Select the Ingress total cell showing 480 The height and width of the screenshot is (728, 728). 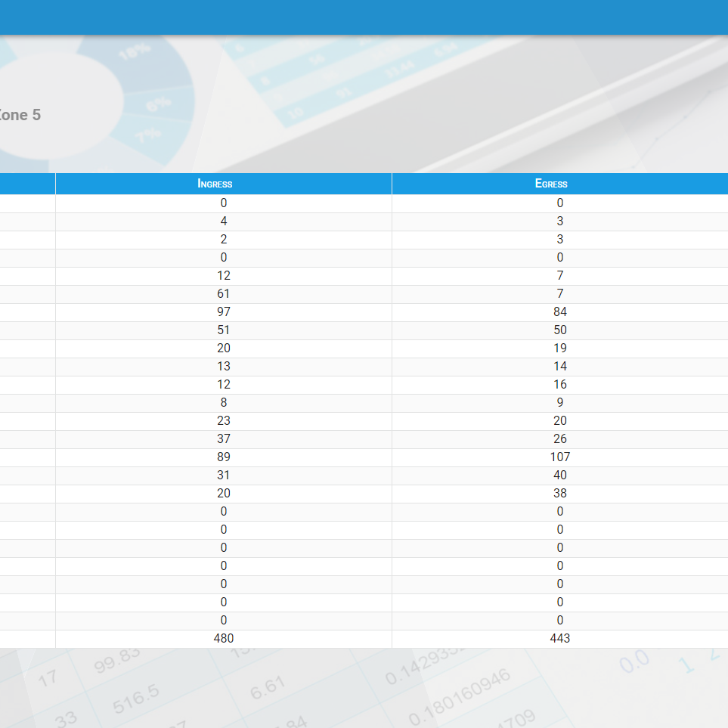[x=224, y=638]
